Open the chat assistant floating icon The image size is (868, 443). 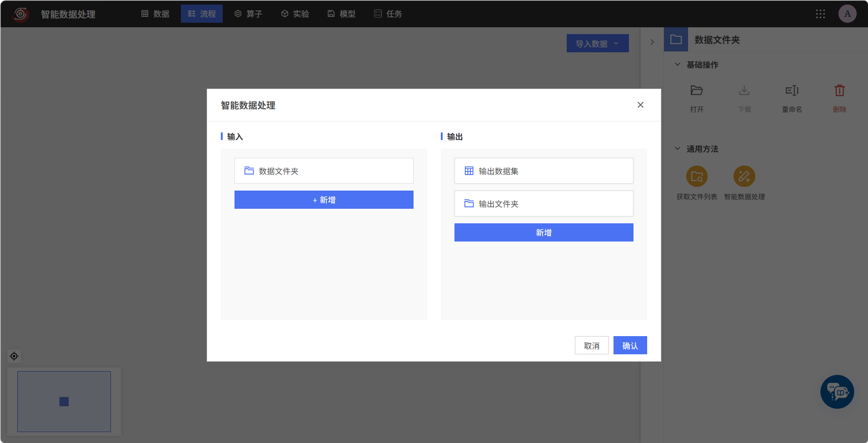(837, 392)
